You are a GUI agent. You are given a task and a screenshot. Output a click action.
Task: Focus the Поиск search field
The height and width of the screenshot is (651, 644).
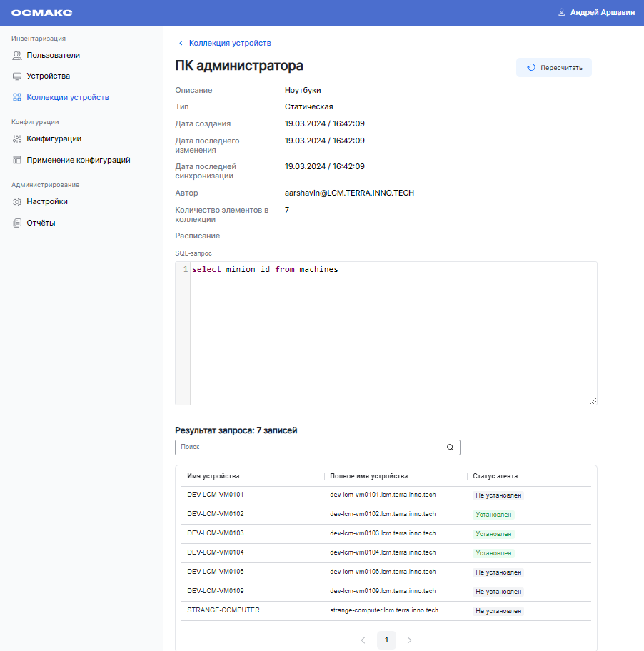click(x=311, y=448)
